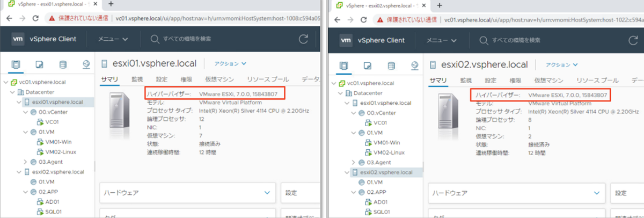Open Networking view icon in left window
The image size is (644, 218).
click(86, 65)
